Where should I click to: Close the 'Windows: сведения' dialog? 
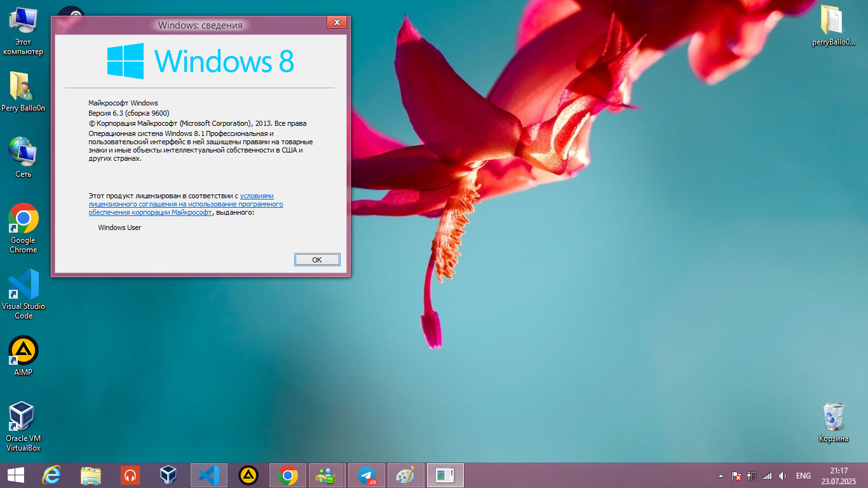coord(336,23)
